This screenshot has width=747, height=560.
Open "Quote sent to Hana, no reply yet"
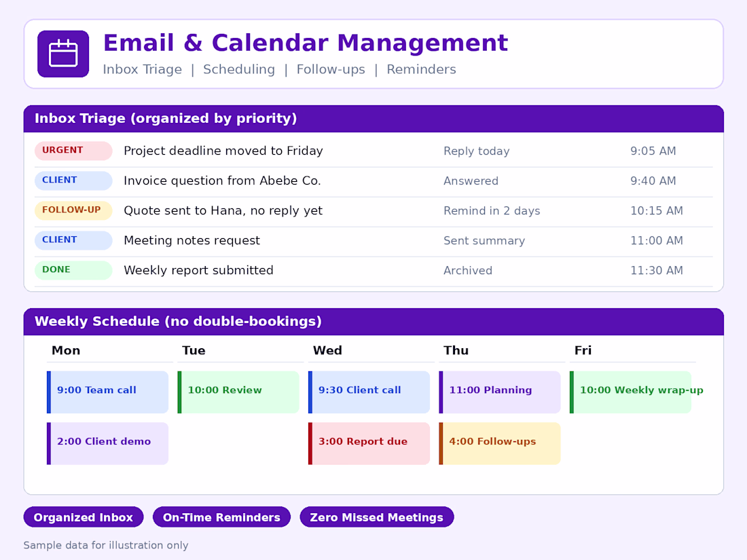(x=223, y=211)
